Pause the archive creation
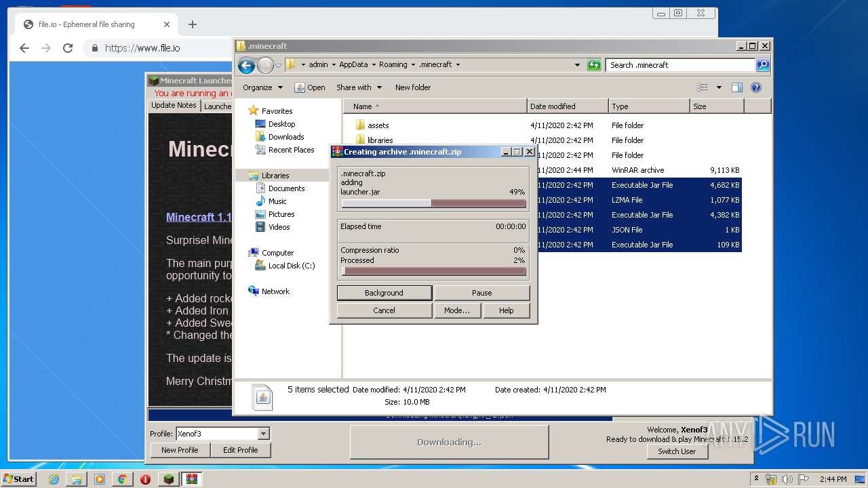 click(481, 293)
